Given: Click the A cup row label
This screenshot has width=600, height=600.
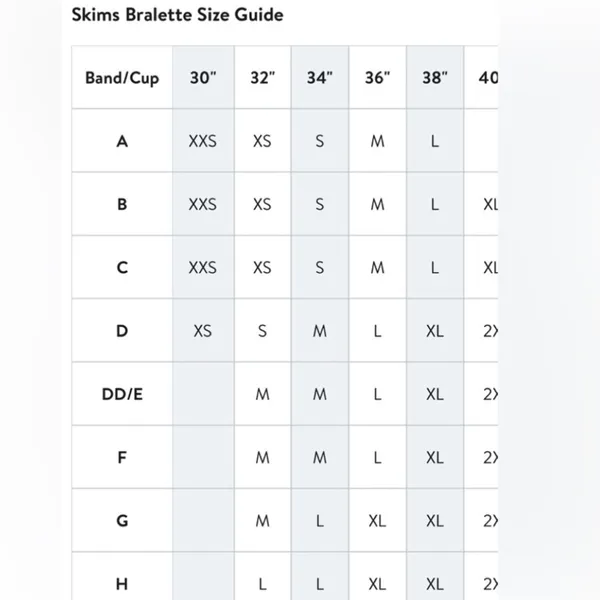Looking at the screenshot, I should pyautogui.click(x=122, y=141).
